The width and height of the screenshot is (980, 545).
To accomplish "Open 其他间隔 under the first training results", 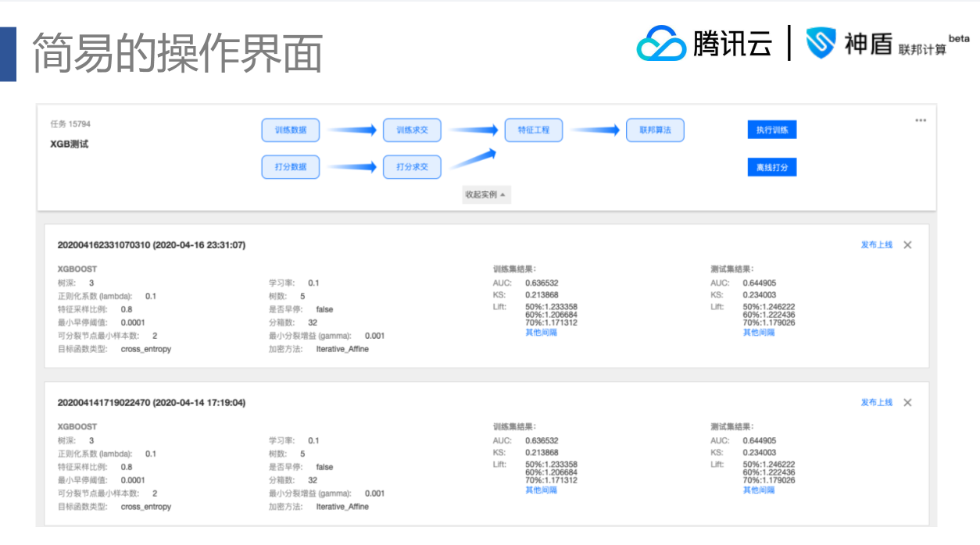I will (x=540, y=331).
